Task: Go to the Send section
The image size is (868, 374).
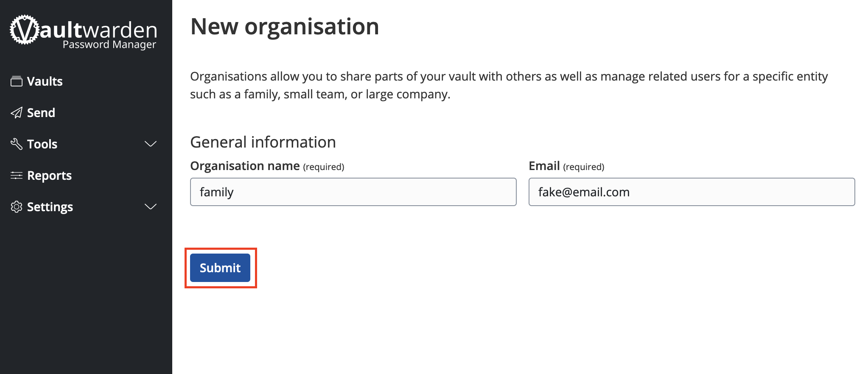Action: [41, 112]
